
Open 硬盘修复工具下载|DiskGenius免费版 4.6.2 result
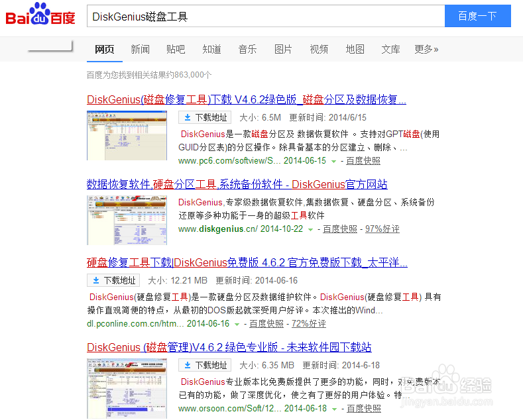[x=247, y=263]
